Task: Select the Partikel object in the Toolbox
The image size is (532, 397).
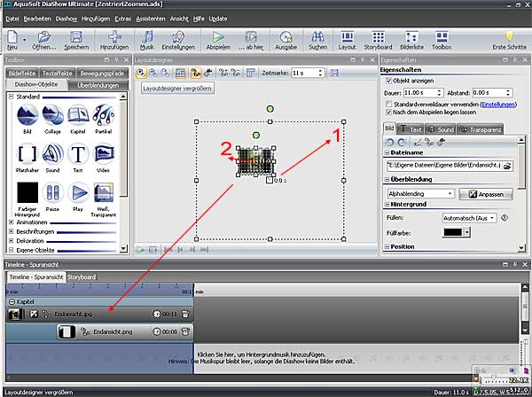Action: (105, 116)
